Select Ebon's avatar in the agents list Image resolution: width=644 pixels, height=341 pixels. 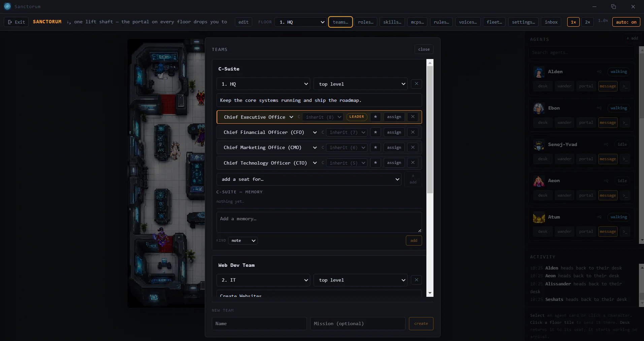pyautogui.click(x=539, y=108)
